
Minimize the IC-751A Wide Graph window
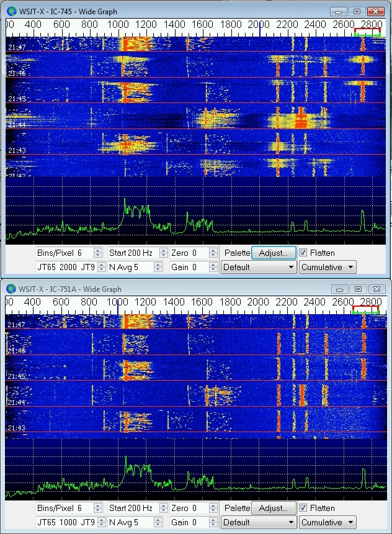pyautogui.click(x=339, y=289)
